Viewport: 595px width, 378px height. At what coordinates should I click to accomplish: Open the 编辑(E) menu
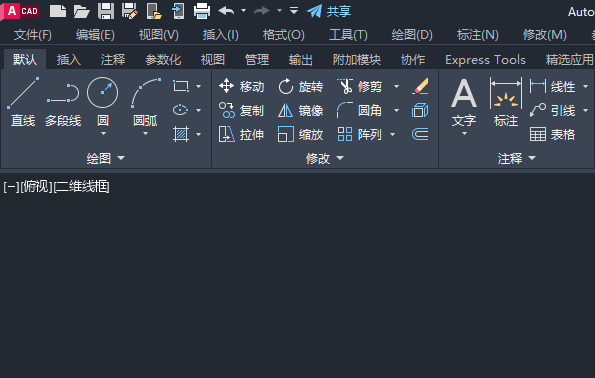pyautogui.click(x=95, y=35)
